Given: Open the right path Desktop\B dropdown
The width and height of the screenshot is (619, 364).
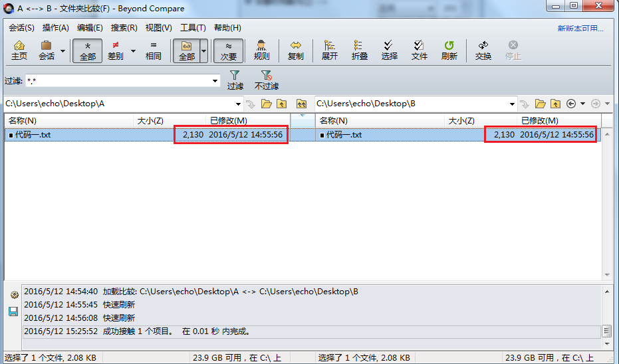Looking at the screenshot, I should (x=512, y=104).
